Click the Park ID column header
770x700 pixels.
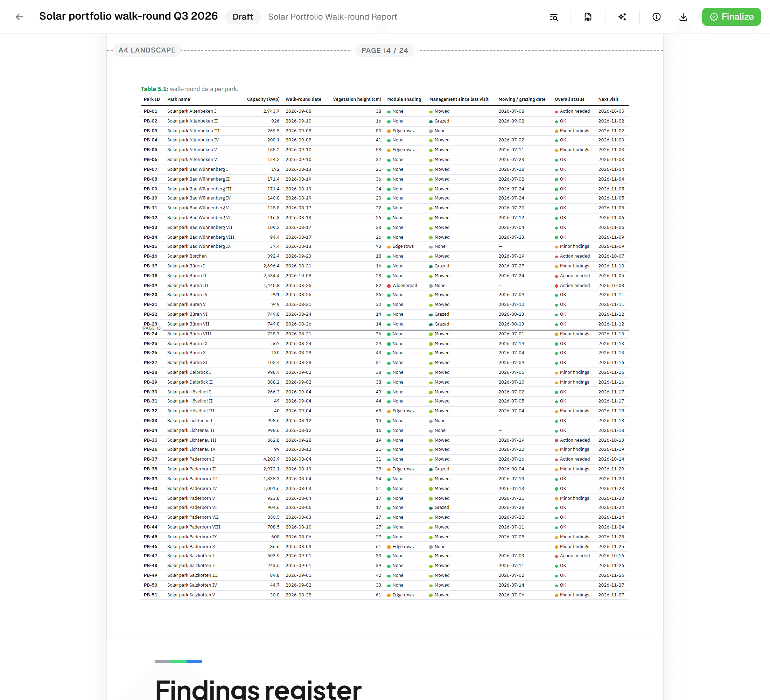tap(152, 99)
